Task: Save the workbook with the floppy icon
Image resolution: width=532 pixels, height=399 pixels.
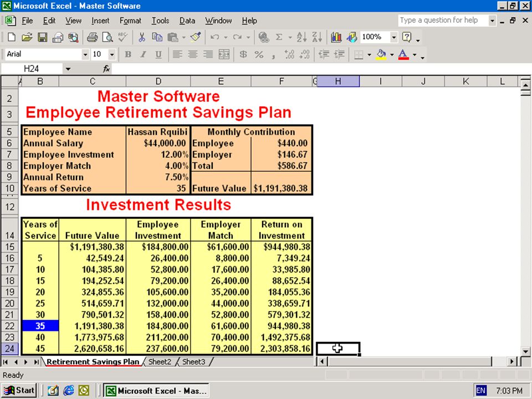Action: (x=43, y=37)
